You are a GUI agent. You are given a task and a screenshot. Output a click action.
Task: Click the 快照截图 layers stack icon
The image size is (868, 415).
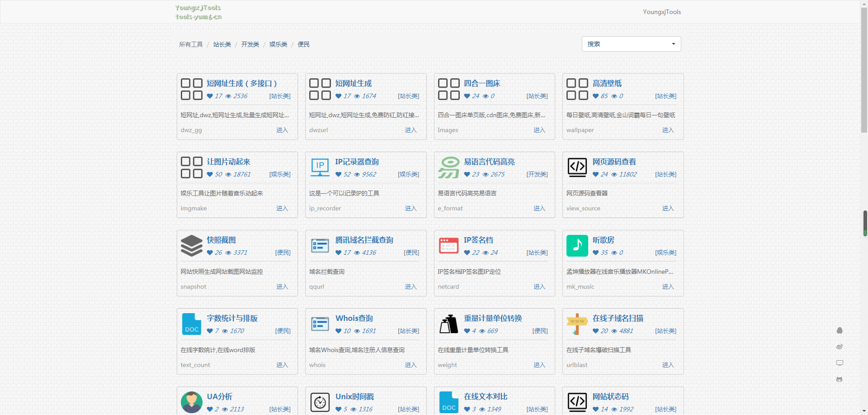[192, 246]
